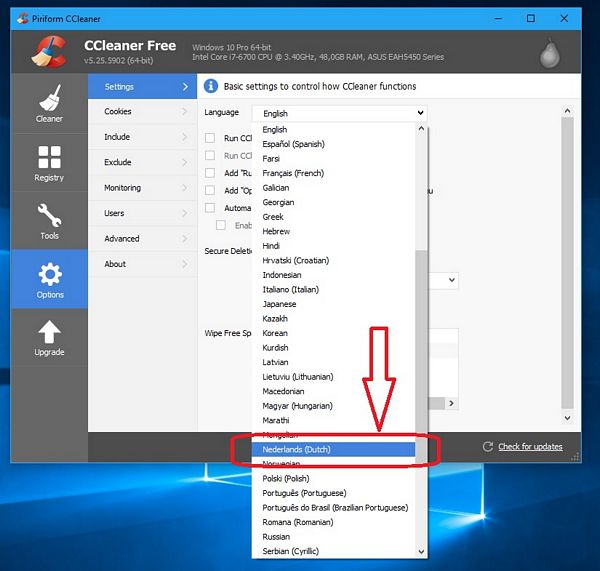
Task: Toggle the Add "Op checkbox
Action: click(x=210, y=190)
